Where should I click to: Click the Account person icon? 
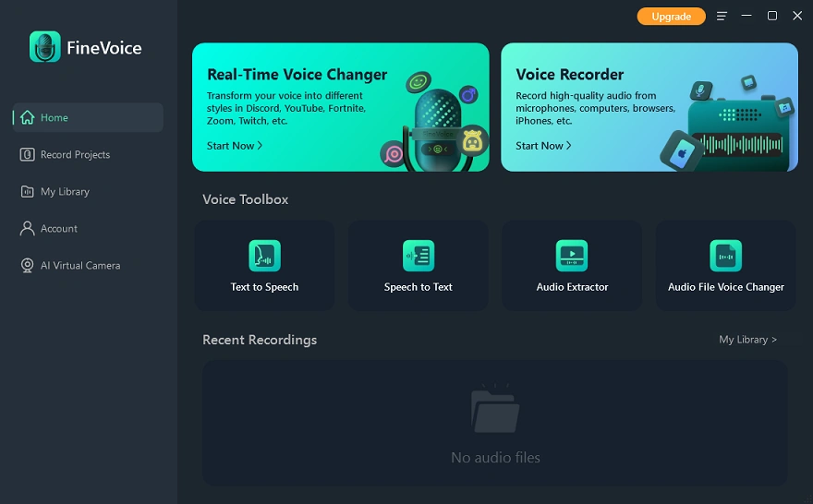click(27, 228)
